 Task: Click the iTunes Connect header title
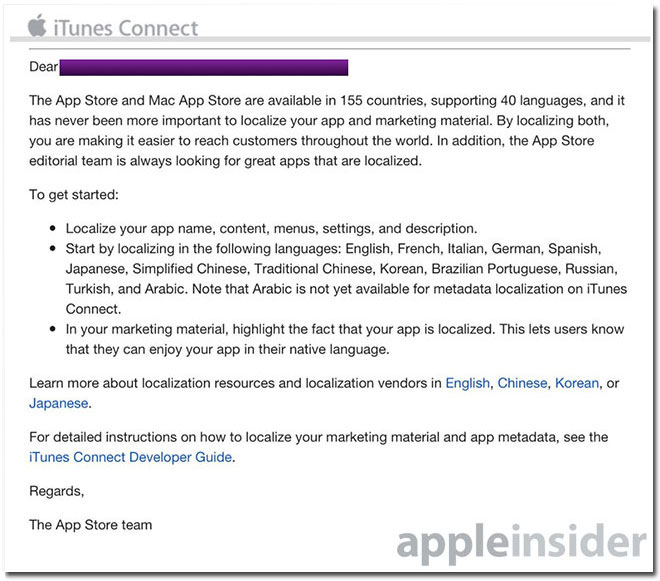[125, 28]
